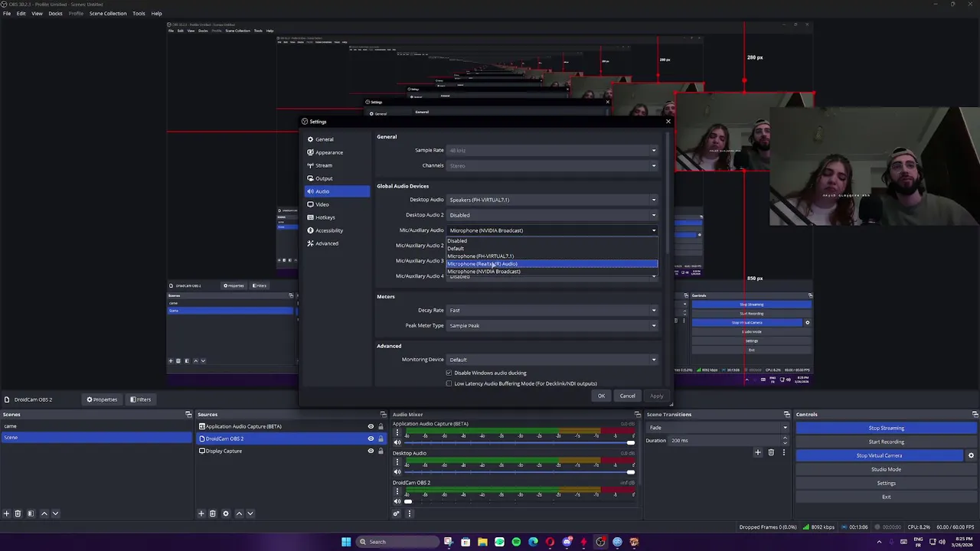Image resolution: width=980 pixels, height=551 pixels.
Task: Hide the Application Audio Capture source
Action: coord(371,426)
